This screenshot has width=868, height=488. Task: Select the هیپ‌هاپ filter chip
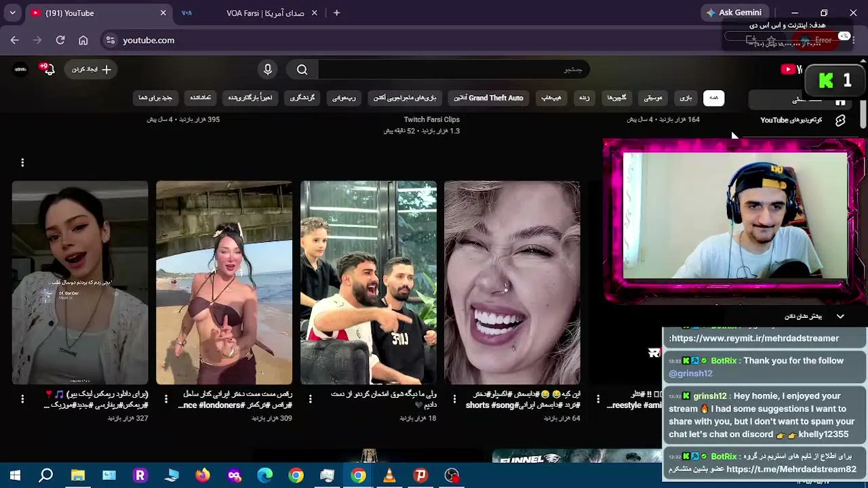coord(551,98)
